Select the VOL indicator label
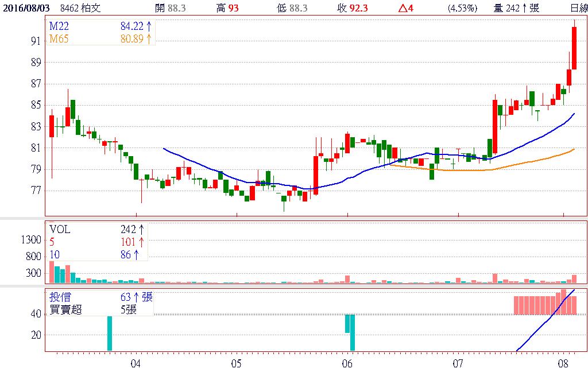This screenshot has height=380, width=588. pyautogui.click(x=60, y=230)
